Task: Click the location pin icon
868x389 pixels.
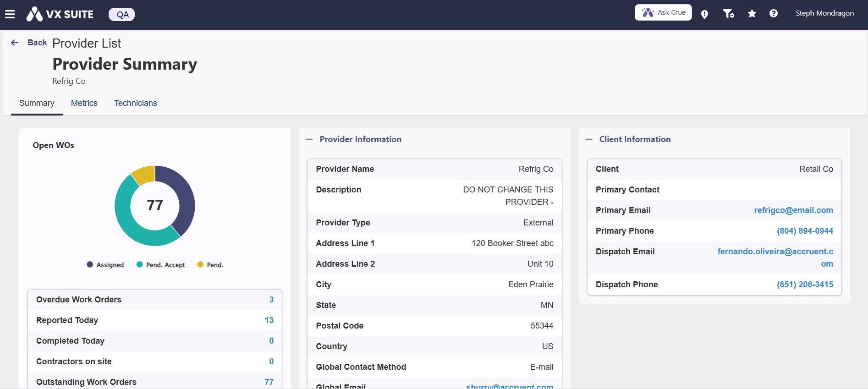Action: (x=704, y=14)
